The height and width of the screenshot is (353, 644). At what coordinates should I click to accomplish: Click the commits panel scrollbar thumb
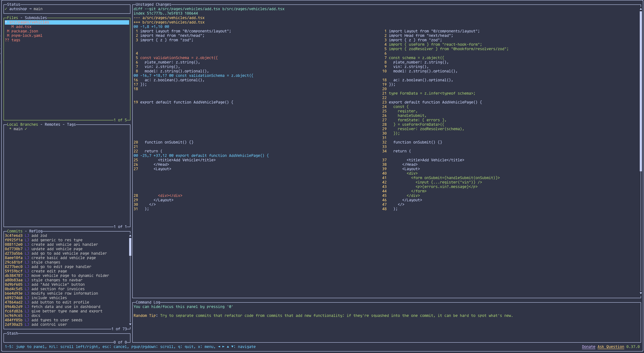[130, 247]
